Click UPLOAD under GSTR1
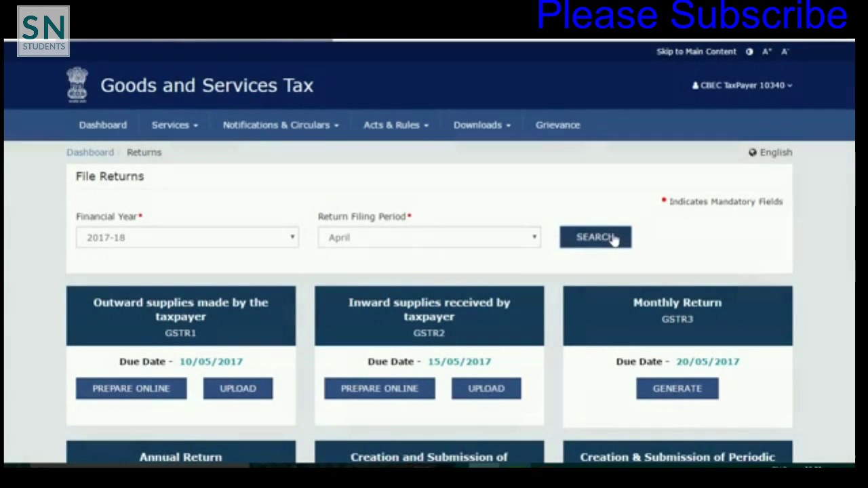868x488 pixels. 238,388
